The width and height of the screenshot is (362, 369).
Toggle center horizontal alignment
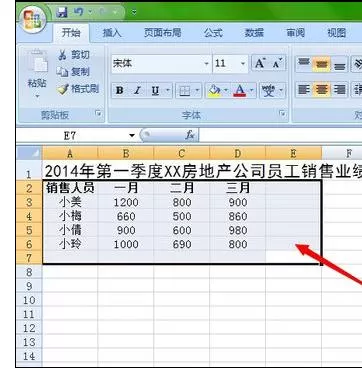pyautogui.click(x=321, y=90)
